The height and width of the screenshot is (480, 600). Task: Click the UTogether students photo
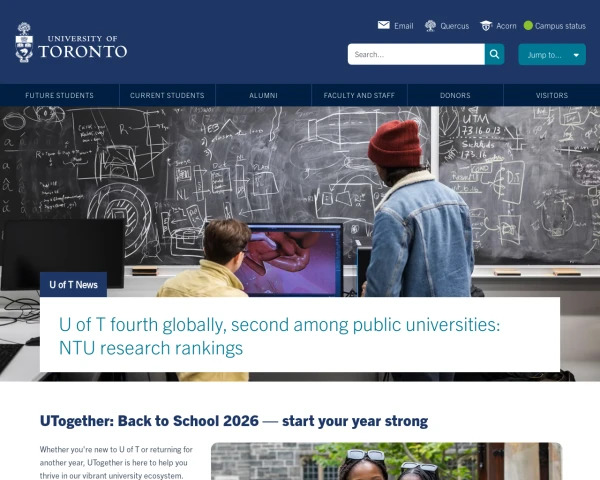(386, 461)
